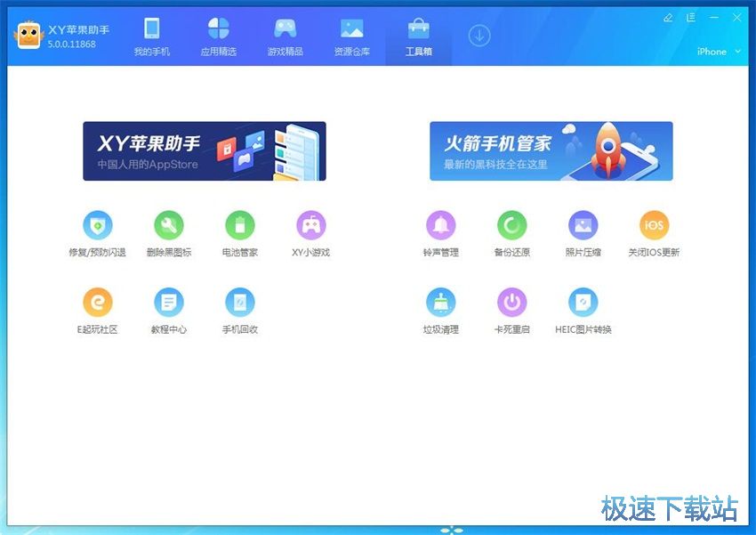This screenshot has width=756, height=535.
Task: Open the 照片压缩 photo compression icon
Action: pos(583,225)
